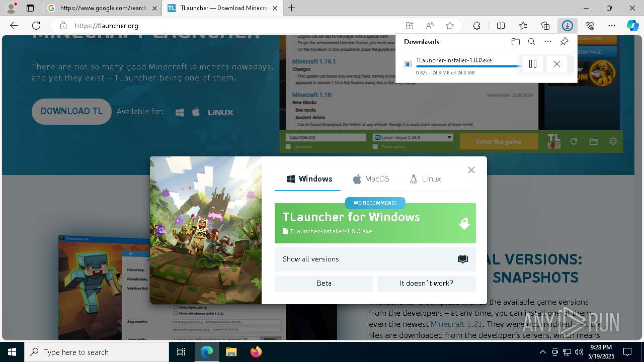Switch to the MacOS tab
644x362 pixels.
coord(371,179)
